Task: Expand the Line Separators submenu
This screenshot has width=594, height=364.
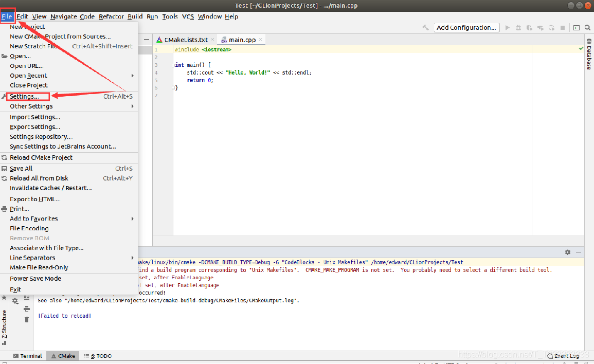Action: (133, 258)
